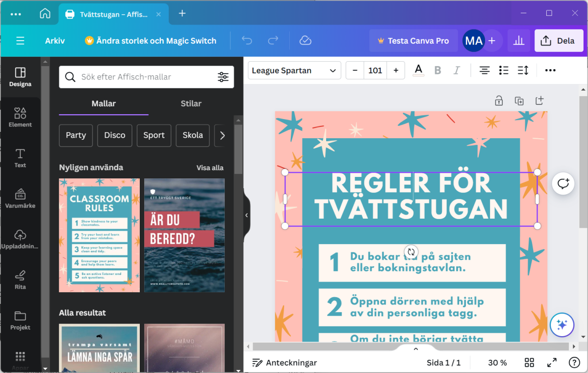Open the League Spartan font dropdown
Image resolution: width=588 pixels, height=373 pixels.
pyautogui.click(x=294, y=70)
